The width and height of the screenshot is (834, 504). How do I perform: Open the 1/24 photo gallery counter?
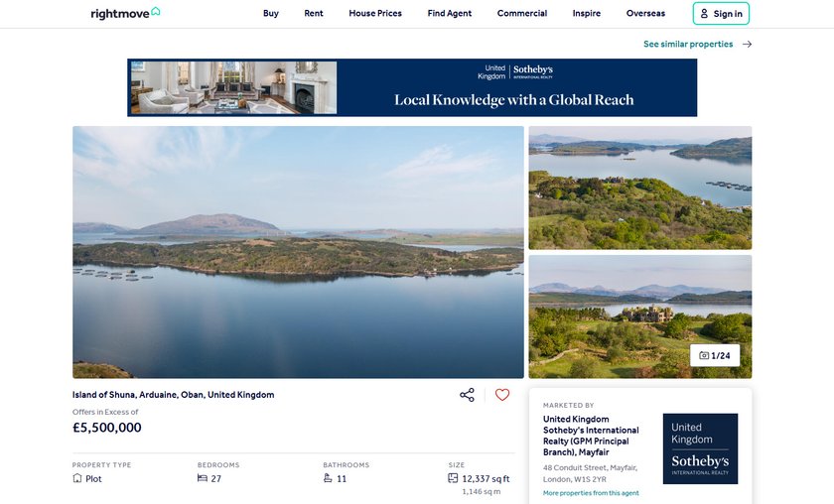715,355
